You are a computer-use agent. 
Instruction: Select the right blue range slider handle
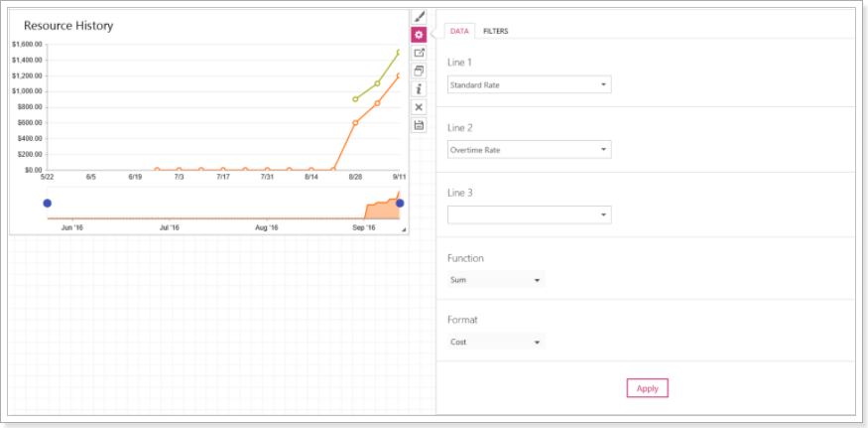400,204
